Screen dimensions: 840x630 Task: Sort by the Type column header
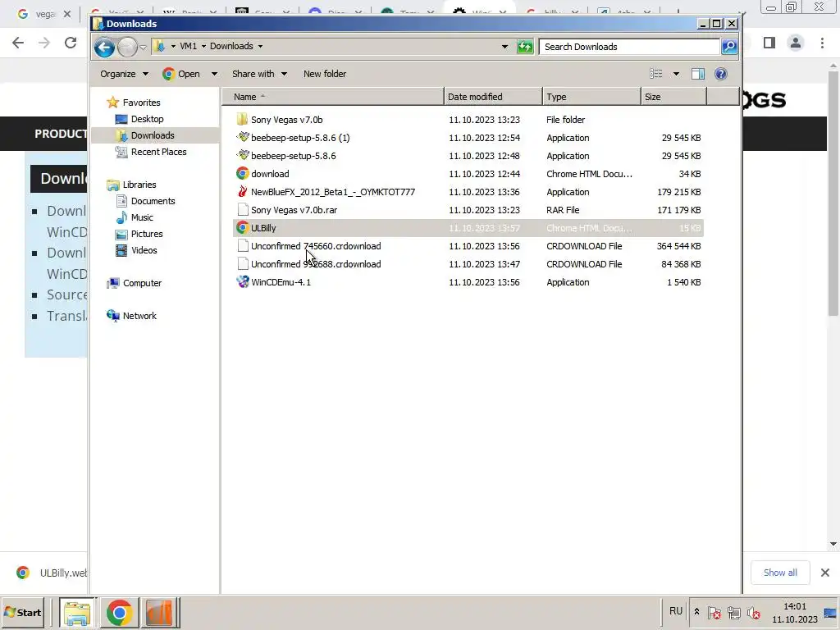pos(592,97)
